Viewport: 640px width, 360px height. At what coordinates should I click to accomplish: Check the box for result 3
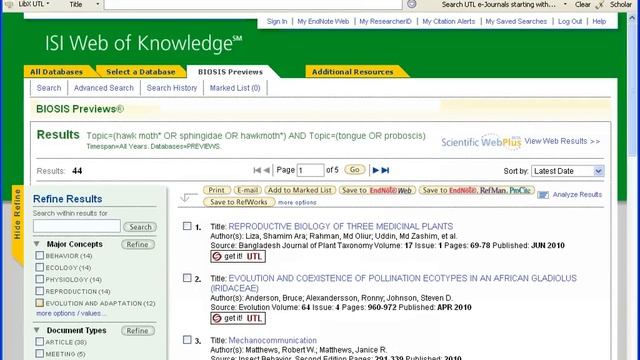pyautogui.click(x=187, y=340)
